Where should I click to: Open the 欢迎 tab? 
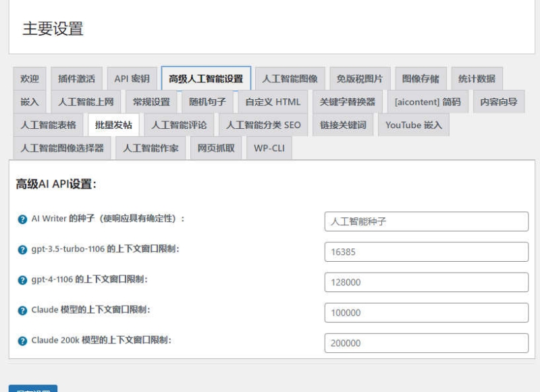point(30,78)
